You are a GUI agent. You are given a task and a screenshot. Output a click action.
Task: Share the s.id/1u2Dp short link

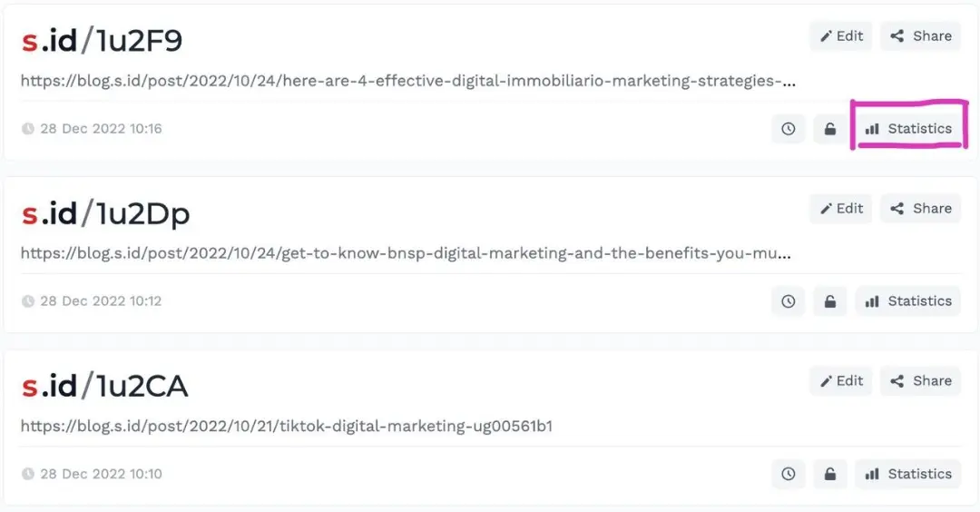921,209
